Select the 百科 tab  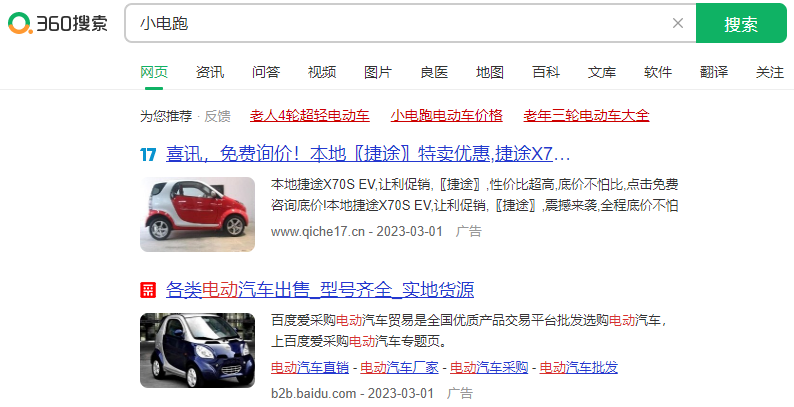546,72
